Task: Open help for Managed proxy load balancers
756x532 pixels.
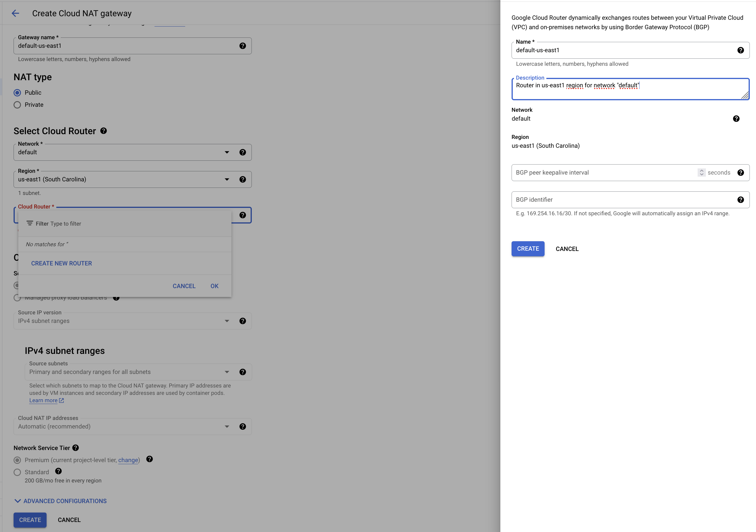Action: coord(116,298)
